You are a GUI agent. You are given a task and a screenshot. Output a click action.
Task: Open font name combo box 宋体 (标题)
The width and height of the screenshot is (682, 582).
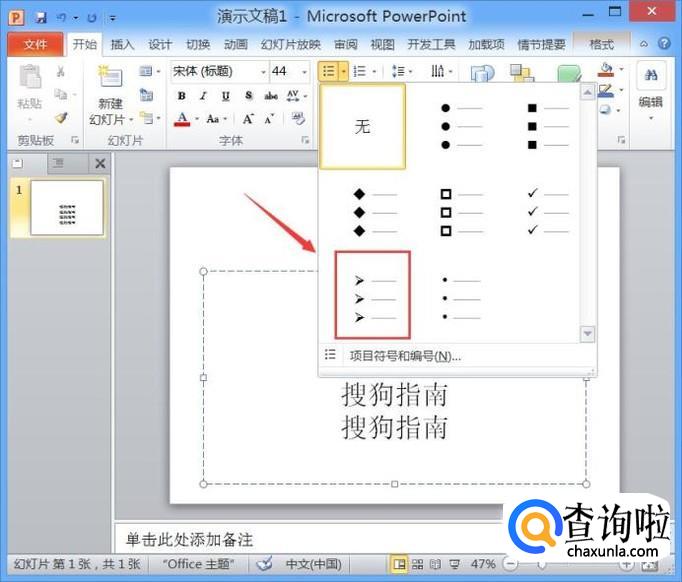click(x=218, y=71)
